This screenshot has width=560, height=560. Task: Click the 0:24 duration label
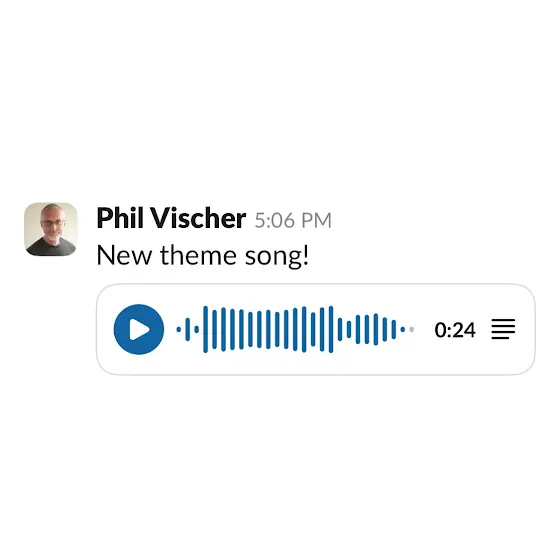pyautogui.click(x=455, y=330)
